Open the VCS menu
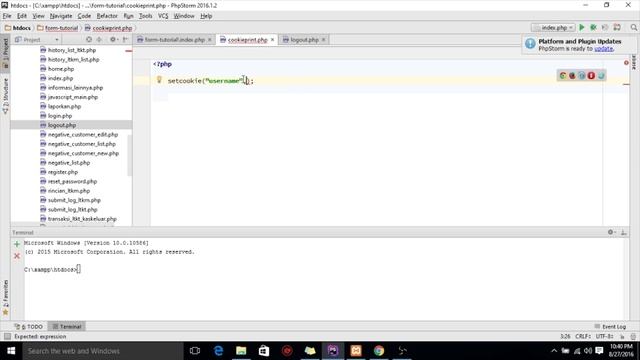The height and width of the screenshot is (360, 640). coord(163,16)
